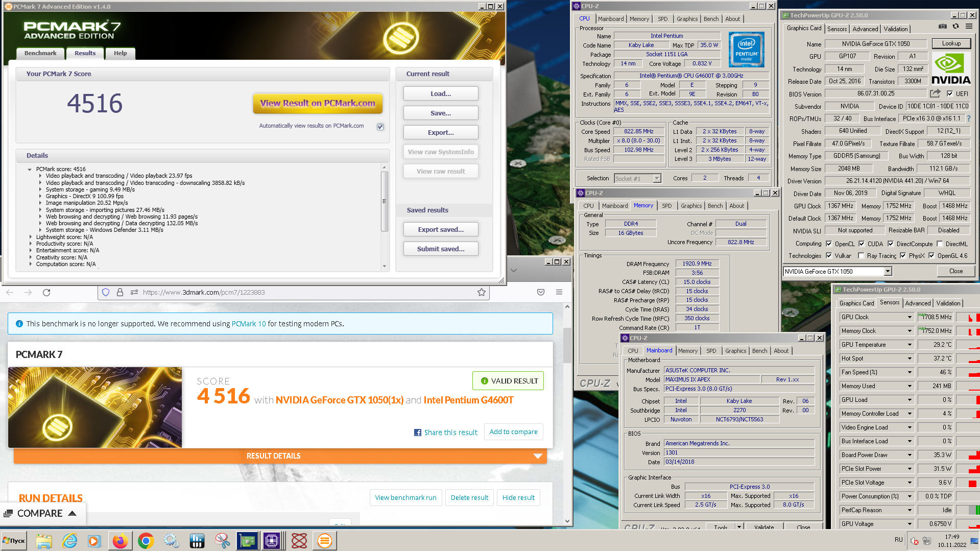Open the GPU selection dropdown in GPU-Z
The width and height of the screenshot is (980, 551).
[888, 272]
